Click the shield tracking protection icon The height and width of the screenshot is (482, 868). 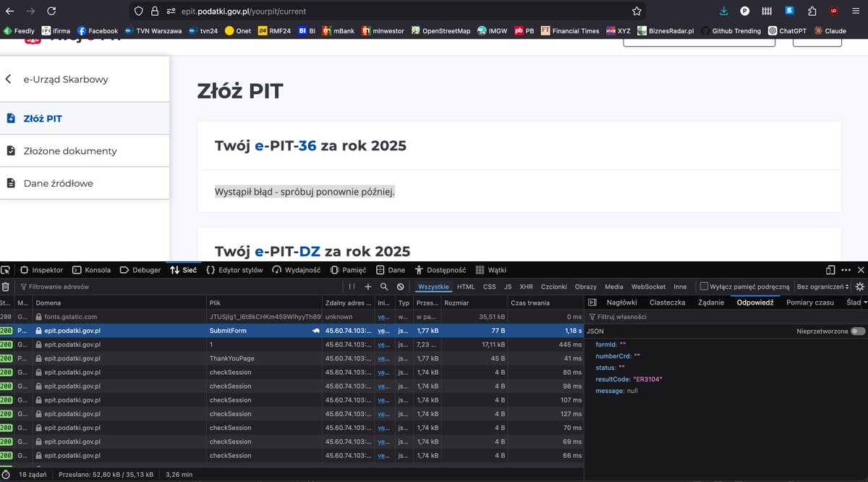(140, 12)
